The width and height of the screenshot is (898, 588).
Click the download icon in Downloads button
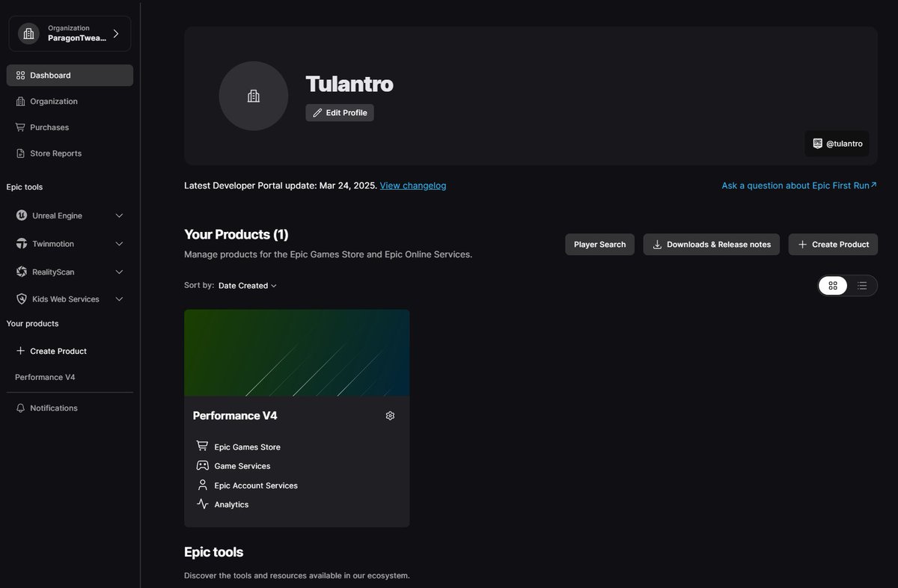pyautogui.click(x=657, y=245)
